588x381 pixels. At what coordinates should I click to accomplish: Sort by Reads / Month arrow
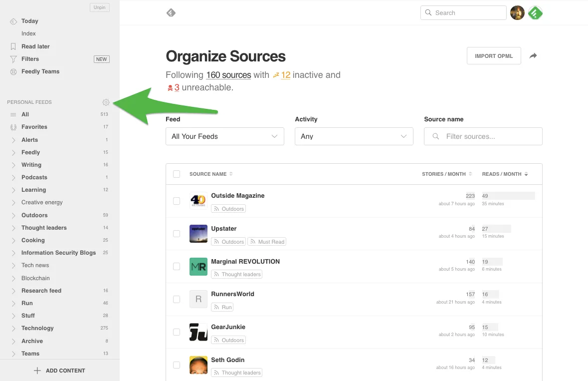point(526,174)
